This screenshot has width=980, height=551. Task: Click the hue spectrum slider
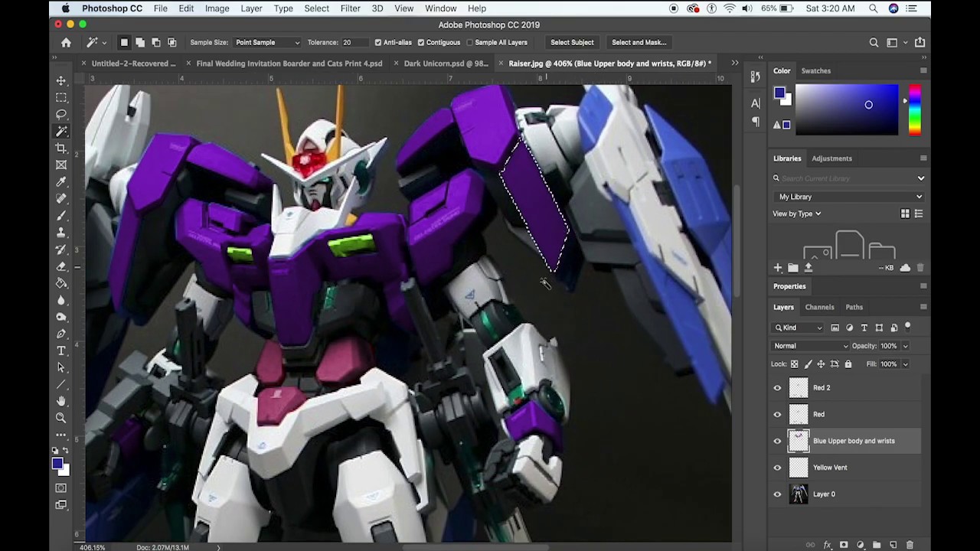pos(915,110)
